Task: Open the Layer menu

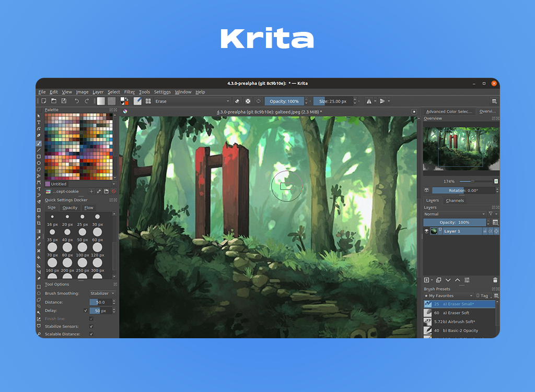Action: pyautogui.click(x=98, y=92)
